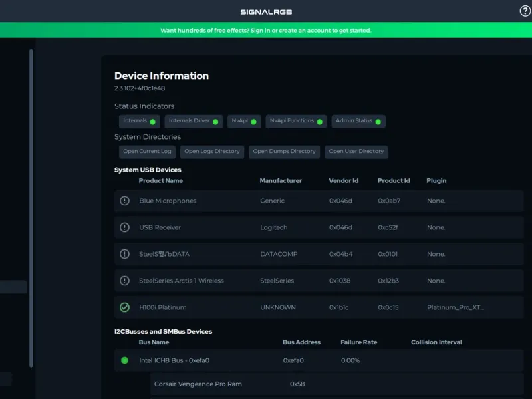Open Logs Directory

coord(212,152)
